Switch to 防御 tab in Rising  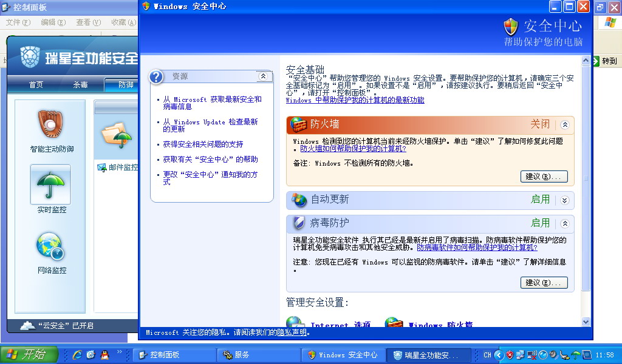click(121, 84)
